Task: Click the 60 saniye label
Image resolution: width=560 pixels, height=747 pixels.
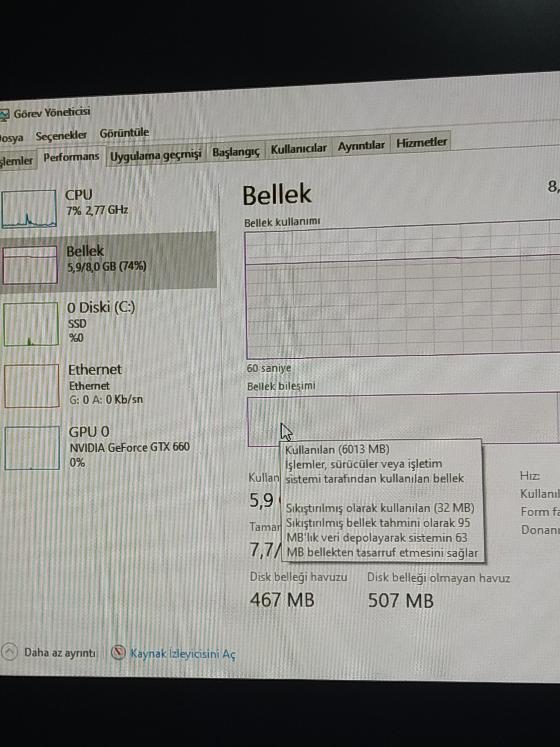Action: coord(269,368)
